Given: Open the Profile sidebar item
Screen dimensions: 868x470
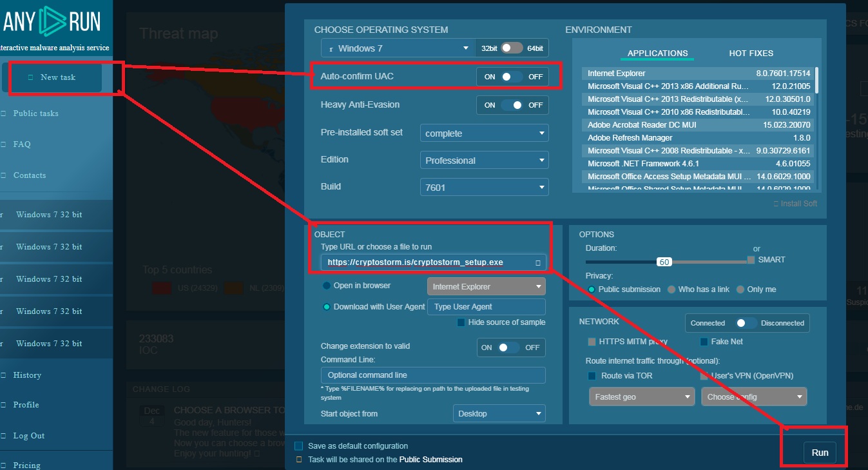Looking at the screenshot, I should pyautogui.click(x=26, y=405).
